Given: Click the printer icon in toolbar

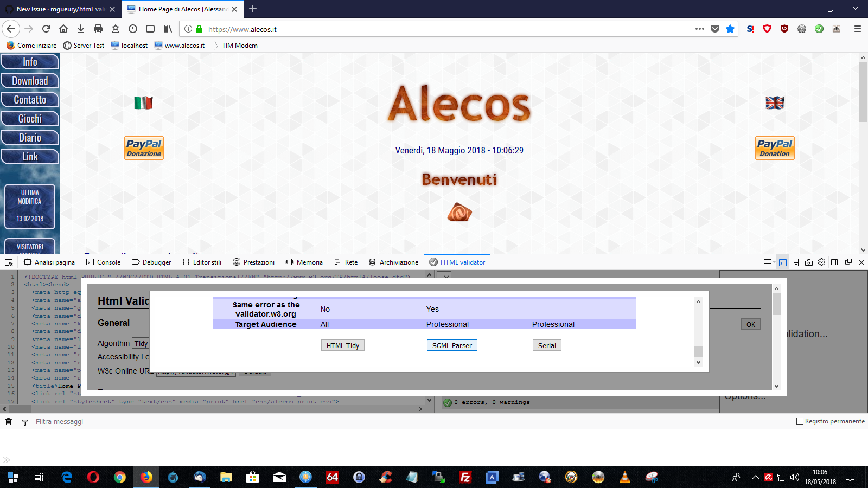Looking at the screenshot, I should pos(98,29).
